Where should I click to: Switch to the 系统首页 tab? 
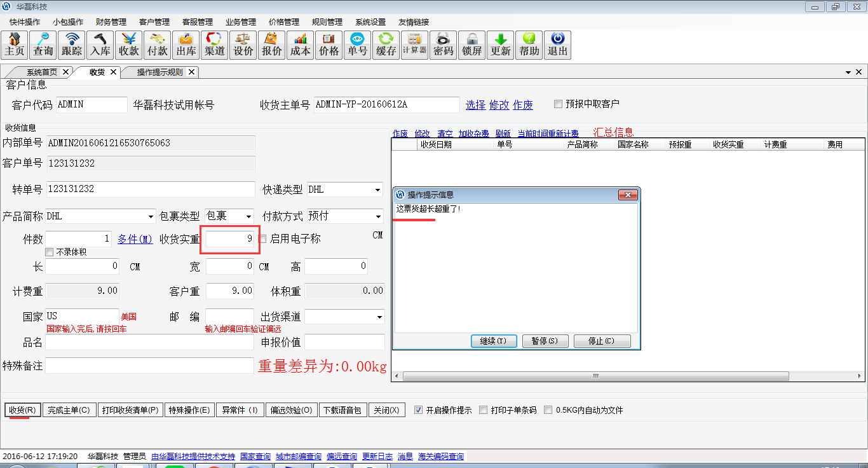coord(41,72)
